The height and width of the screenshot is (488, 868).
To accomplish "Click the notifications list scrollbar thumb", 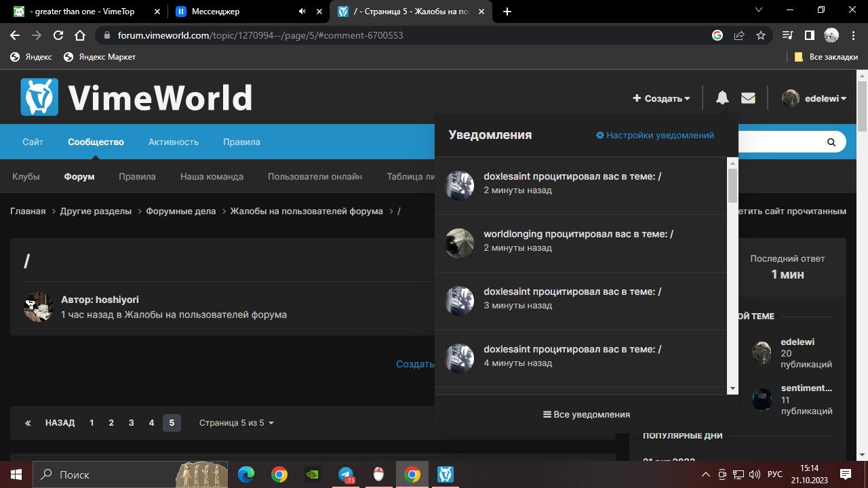I will pyautogui.click(x=732, y=185).
